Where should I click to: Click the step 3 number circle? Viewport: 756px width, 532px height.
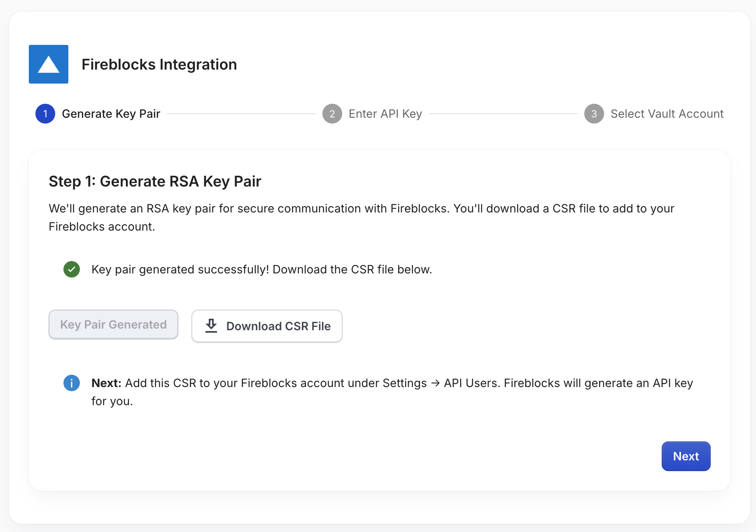click(594, 114)
